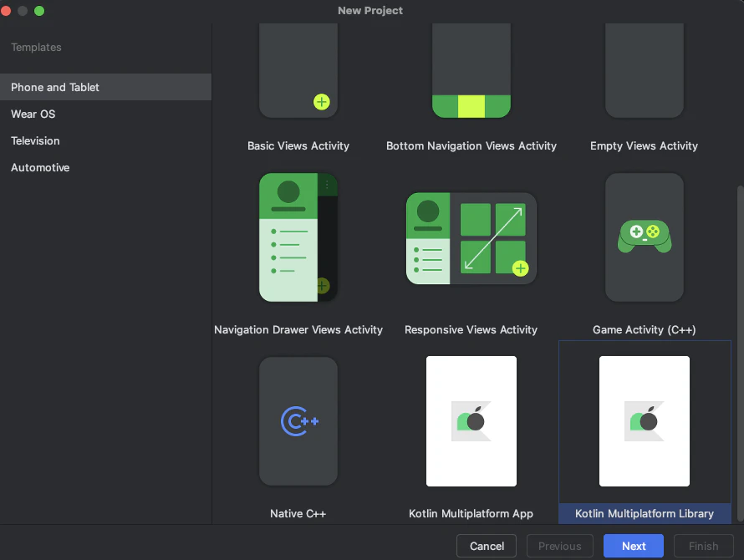Pick the Empty Views Activity template thumbnail

click(x=645, y=70)
